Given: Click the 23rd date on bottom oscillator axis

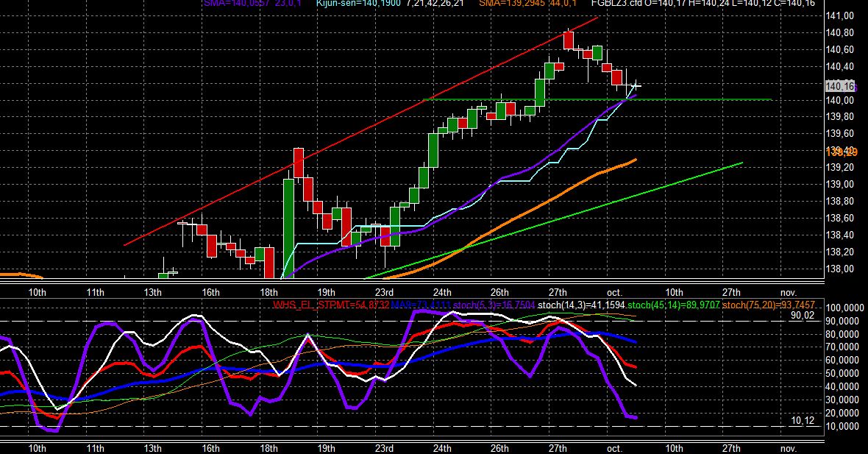Looking at the screenshot, I should [384, 448].
